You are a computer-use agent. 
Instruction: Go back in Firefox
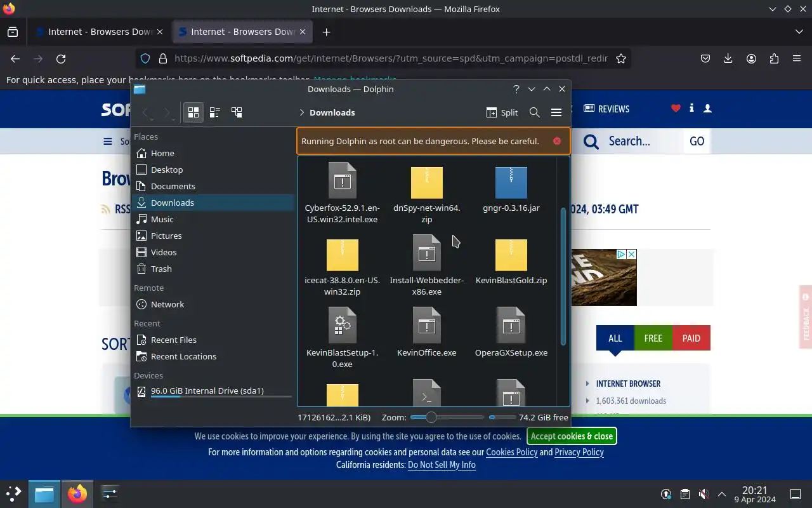coord(15,58)
